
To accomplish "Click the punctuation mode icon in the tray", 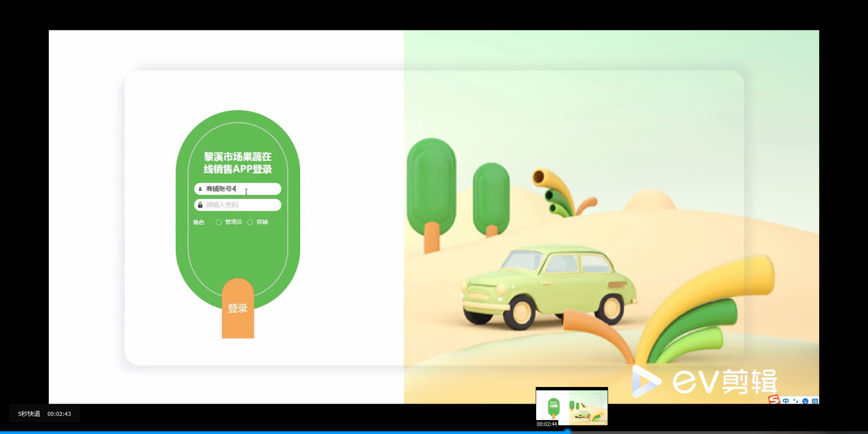I will click(x=796, y=401).
